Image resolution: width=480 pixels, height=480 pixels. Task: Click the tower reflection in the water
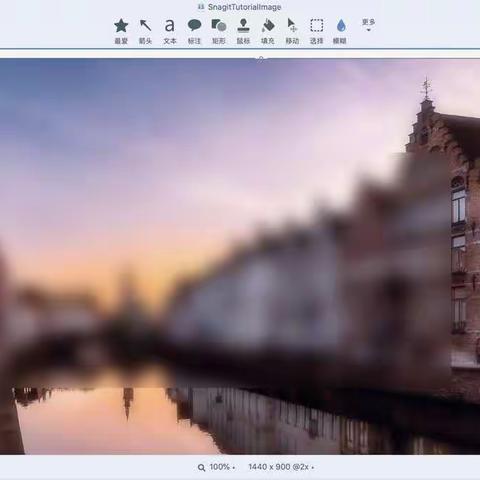coord(128,403)
